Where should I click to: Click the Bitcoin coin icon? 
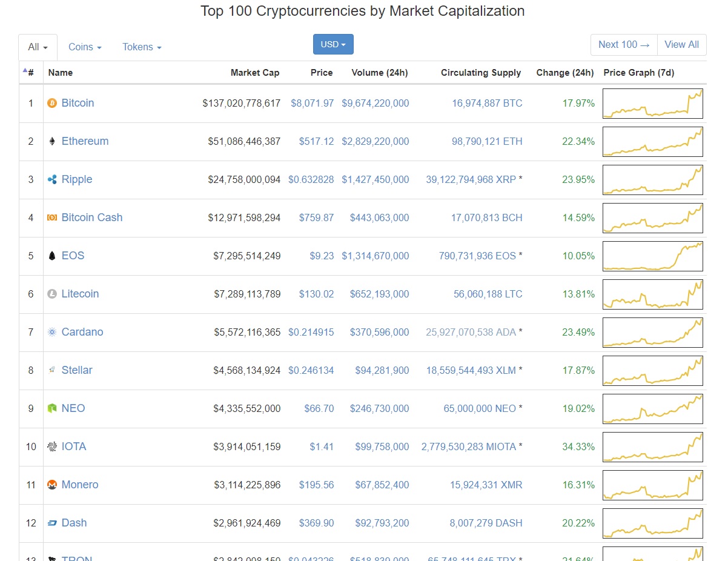click(x=52, y=103)
